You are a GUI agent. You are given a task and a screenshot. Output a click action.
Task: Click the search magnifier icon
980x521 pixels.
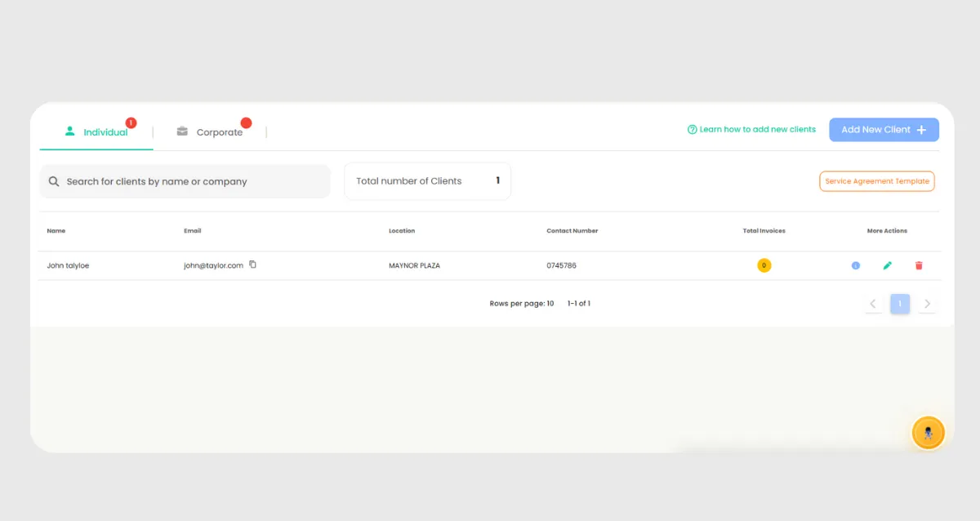point(53,180)
